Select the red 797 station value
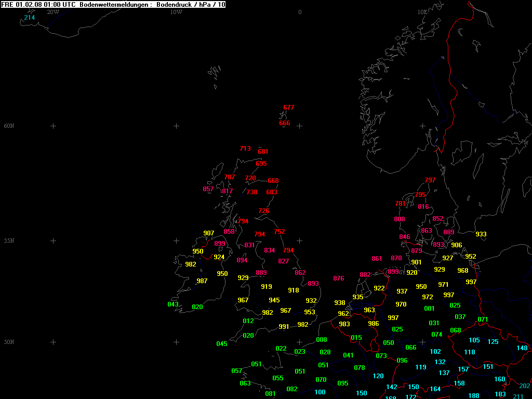The height and width of the screenshot is (399, 532). pyautogui.click(x=430, y=180)
